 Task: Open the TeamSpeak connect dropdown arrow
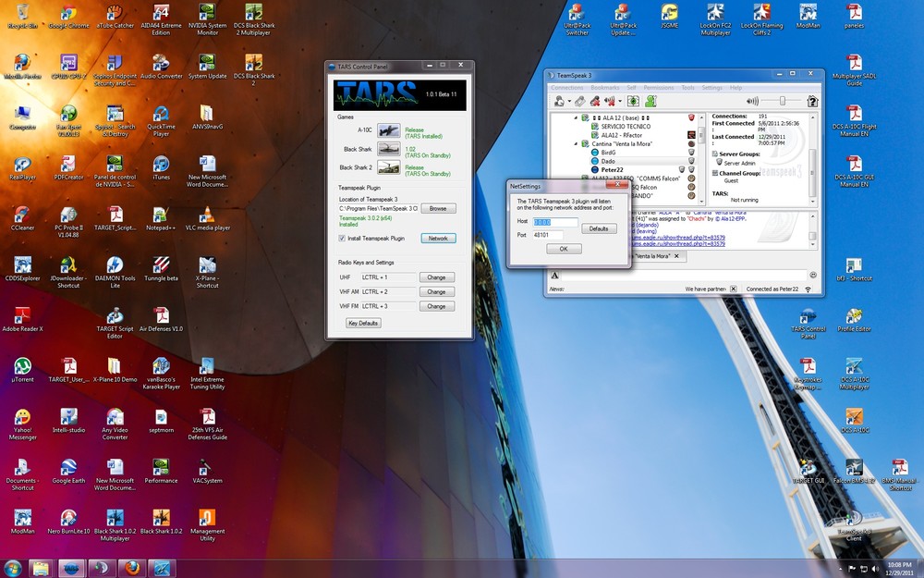pos(567,101)
